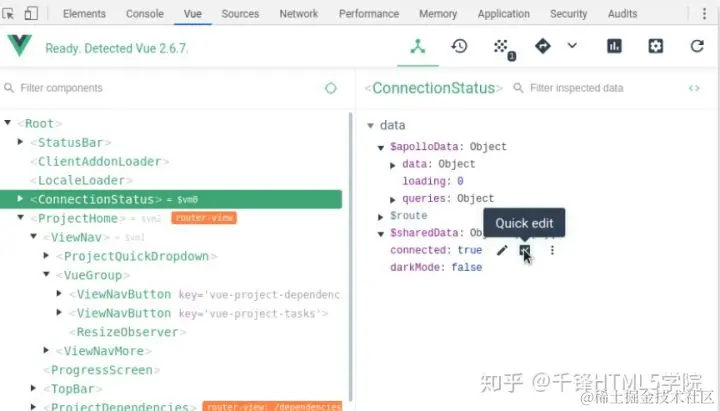
Task: Expand the ViewNavMore component
Action: click(x=46, y=350)
